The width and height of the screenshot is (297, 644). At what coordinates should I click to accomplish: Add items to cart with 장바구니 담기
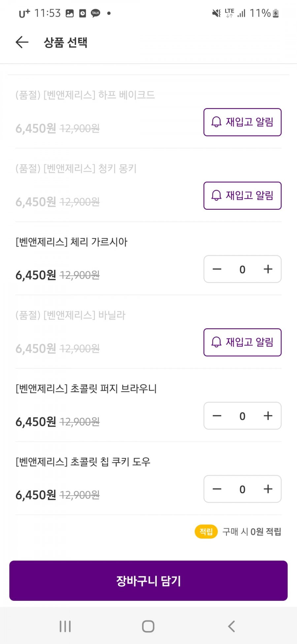148,581
